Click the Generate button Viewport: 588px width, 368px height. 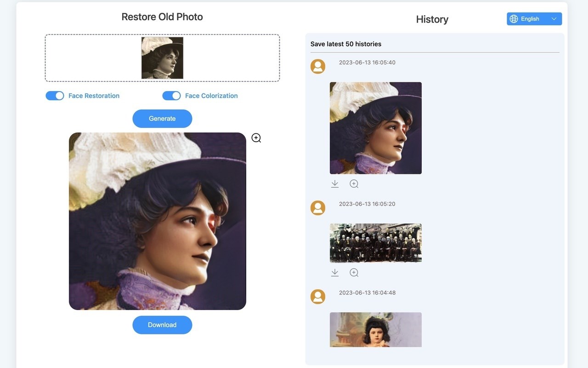162,119
